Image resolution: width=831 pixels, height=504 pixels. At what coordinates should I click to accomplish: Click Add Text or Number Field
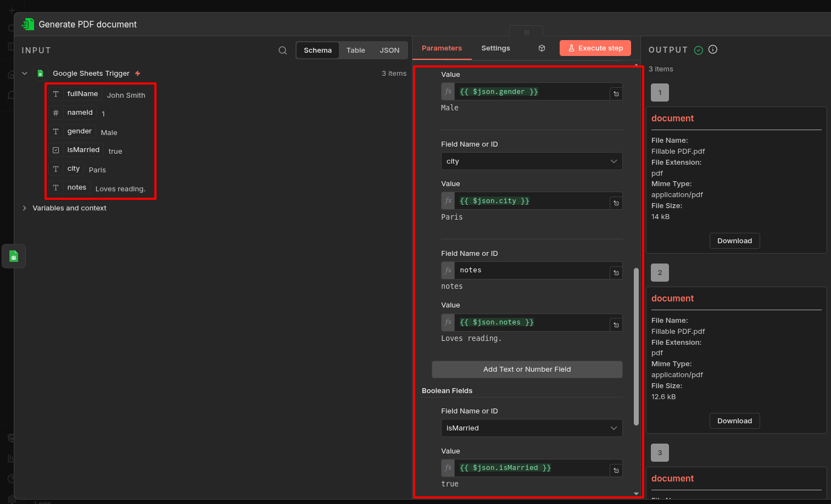click(527, 369)
